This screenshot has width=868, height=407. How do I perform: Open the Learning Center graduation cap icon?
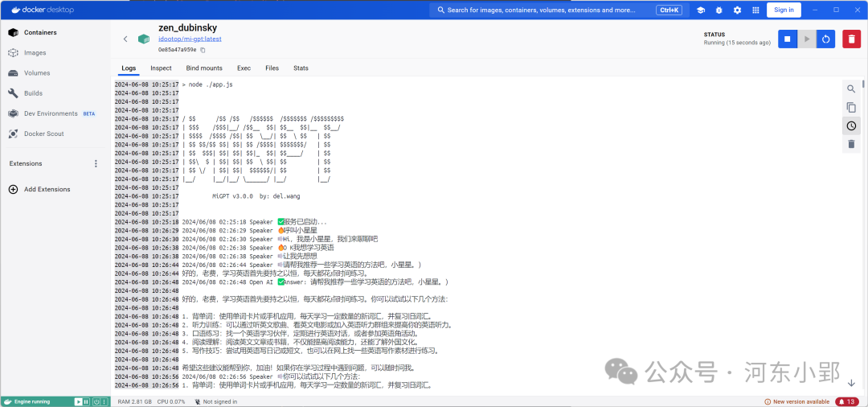click(x=700, y=10)
